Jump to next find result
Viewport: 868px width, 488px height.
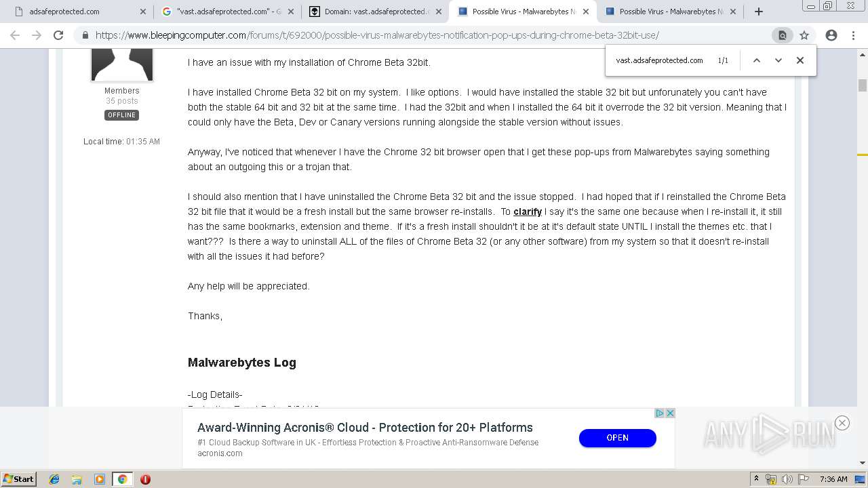pyautogui.click(x=778, y=60)
